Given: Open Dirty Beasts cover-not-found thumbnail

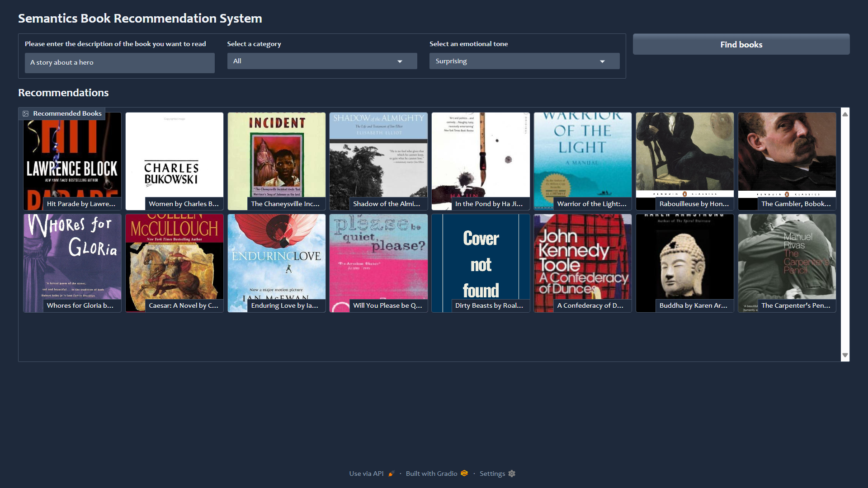Looking at the screenshot, I should click(x=481, y=263).
